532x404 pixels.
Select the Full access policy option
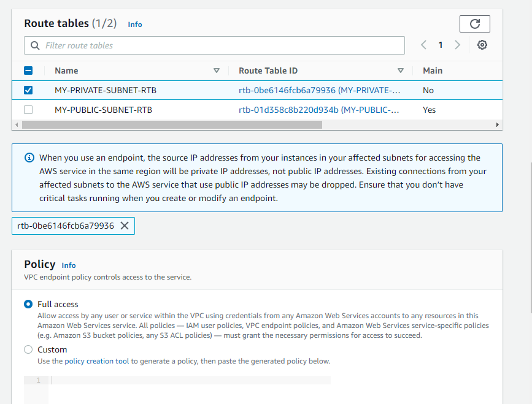tap(28, 304)
